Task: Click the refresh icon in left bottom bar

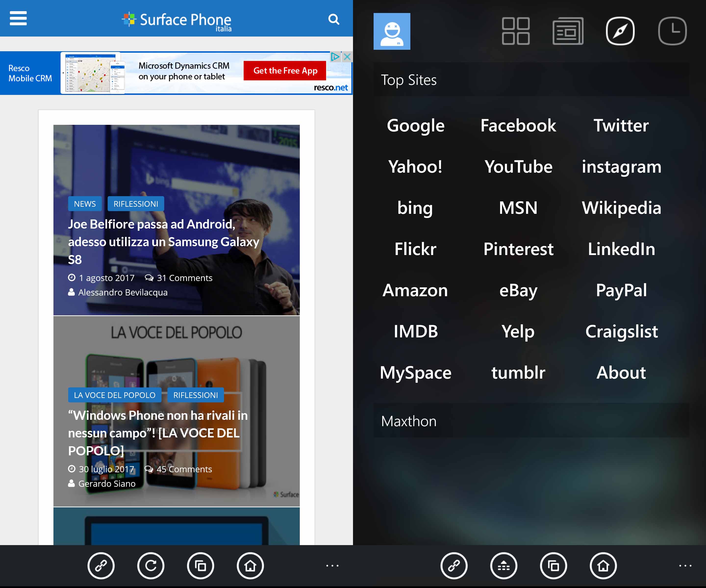Action: point(151,566)
